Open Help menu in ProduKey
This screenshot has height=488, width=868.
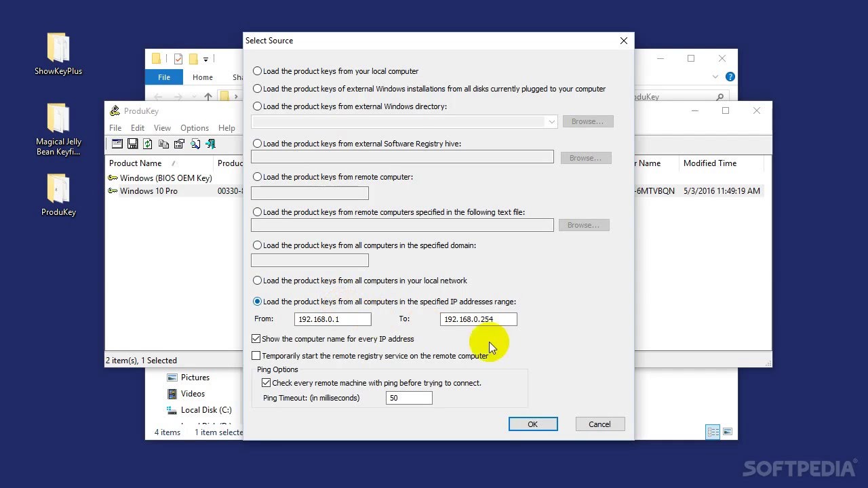click(x=226, y=127)
